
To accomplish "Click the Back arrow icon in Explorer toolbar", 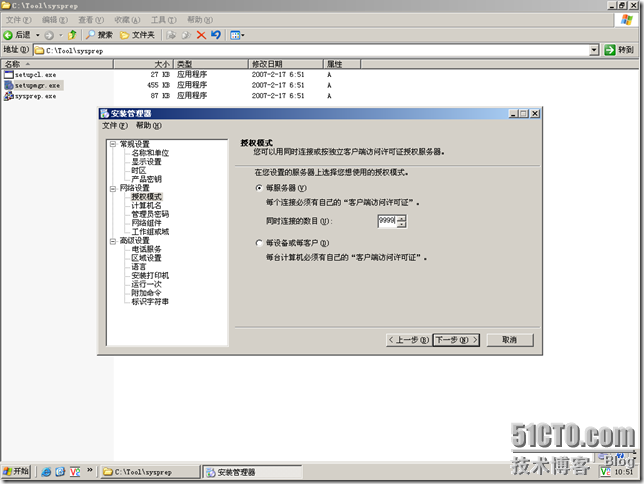I will [8, 35].
